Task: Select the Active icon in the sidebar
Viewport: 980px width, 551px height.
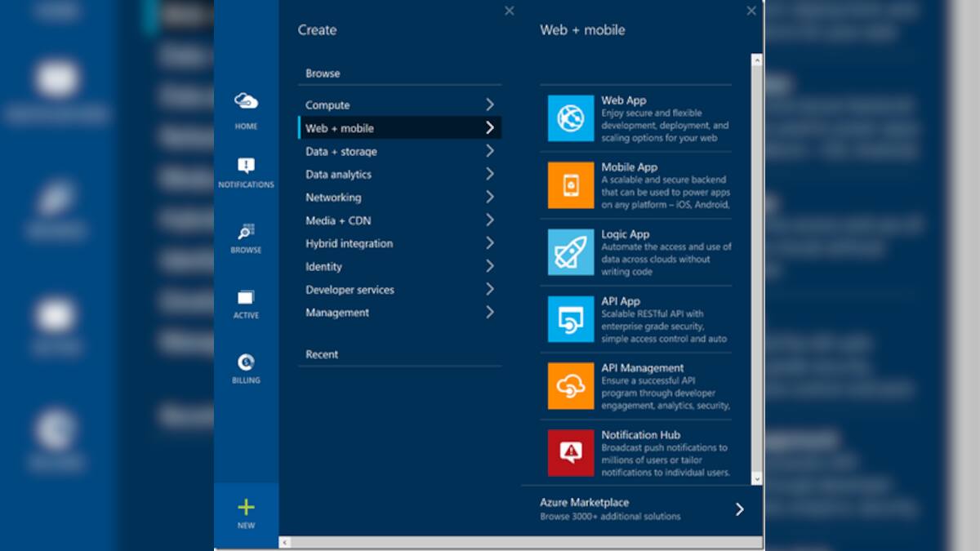Action: point(246,297)
